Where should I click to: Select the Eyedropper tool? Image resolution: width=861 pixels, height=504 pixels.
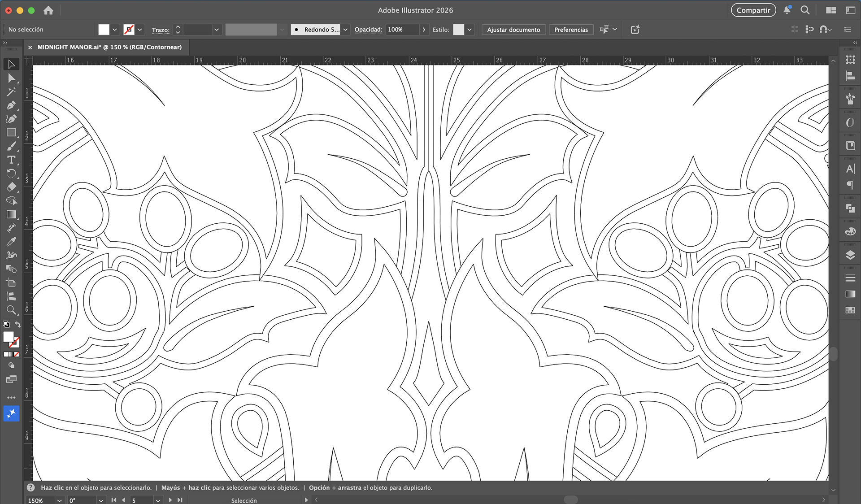[11, 242]
